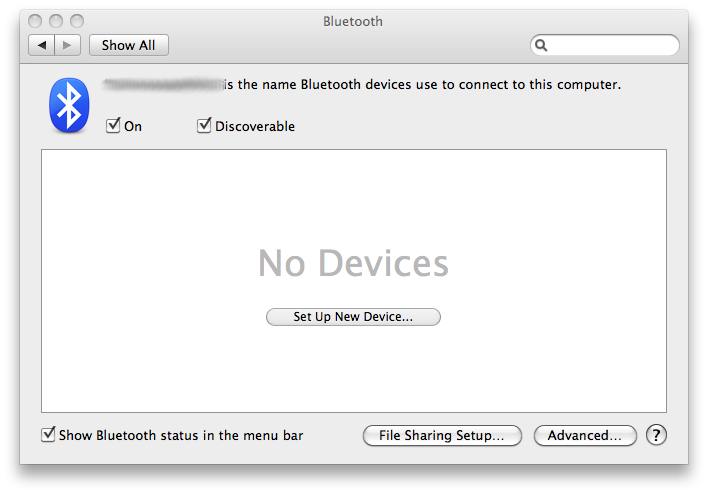This screenshot has height=494, width=708.
Task: Toggle Show Bluetooth status in menu bar
Action: coord(48,435)
